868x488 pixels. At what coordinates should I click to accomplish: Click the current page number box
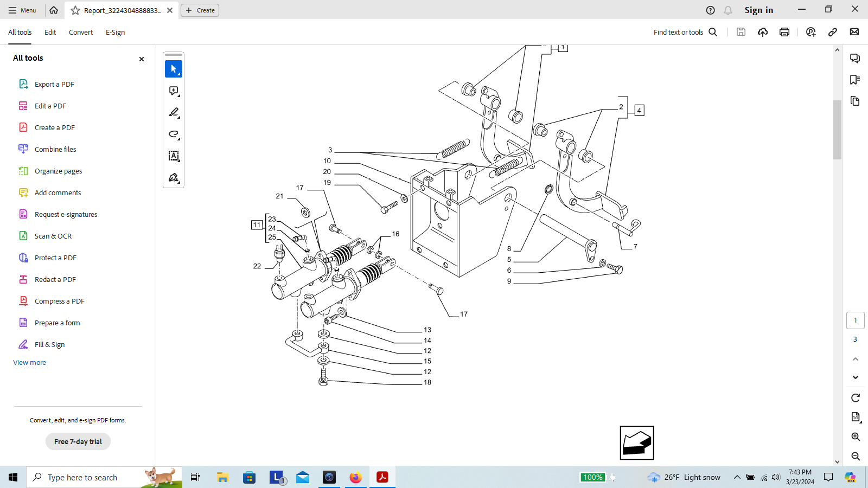tap(856, 320)
